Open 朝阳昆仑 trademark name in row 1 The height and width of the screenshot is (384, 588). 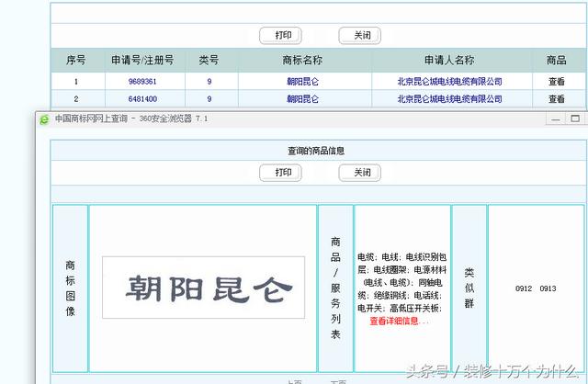[x=302, y=82]
